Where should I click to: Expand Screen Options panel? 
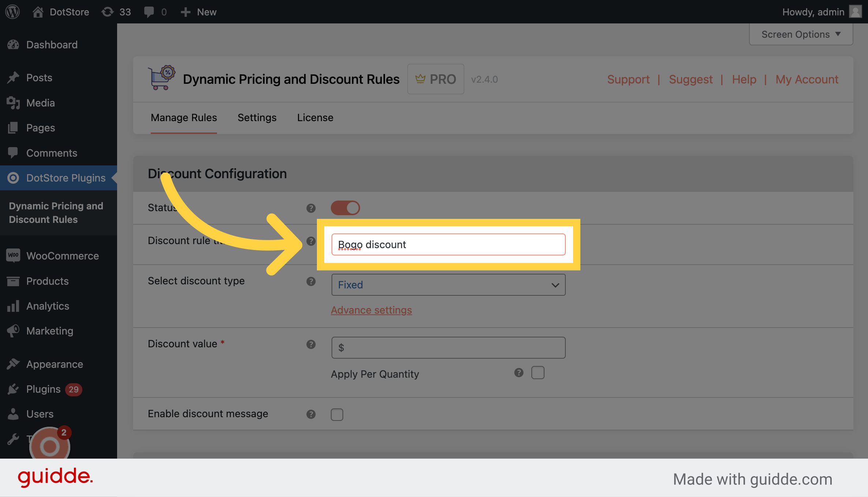click(x=801, y=34)
